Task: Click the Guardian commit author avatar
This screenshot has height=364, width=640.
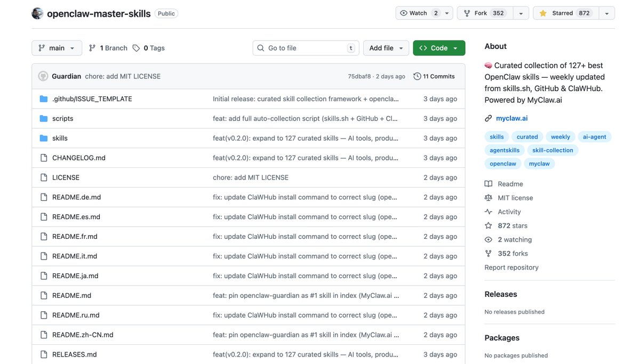Action: point(43,76)
